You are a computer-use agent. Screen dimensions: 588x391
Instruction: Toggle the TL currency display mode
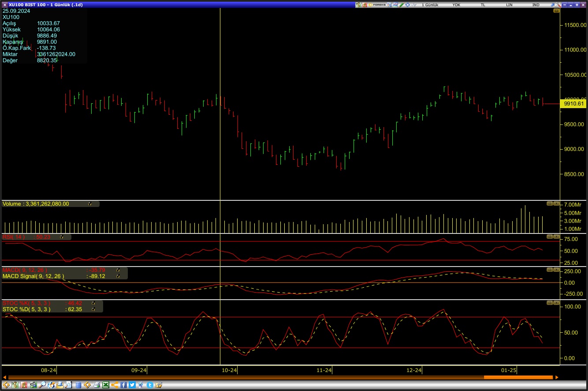[x=483, y=4]
